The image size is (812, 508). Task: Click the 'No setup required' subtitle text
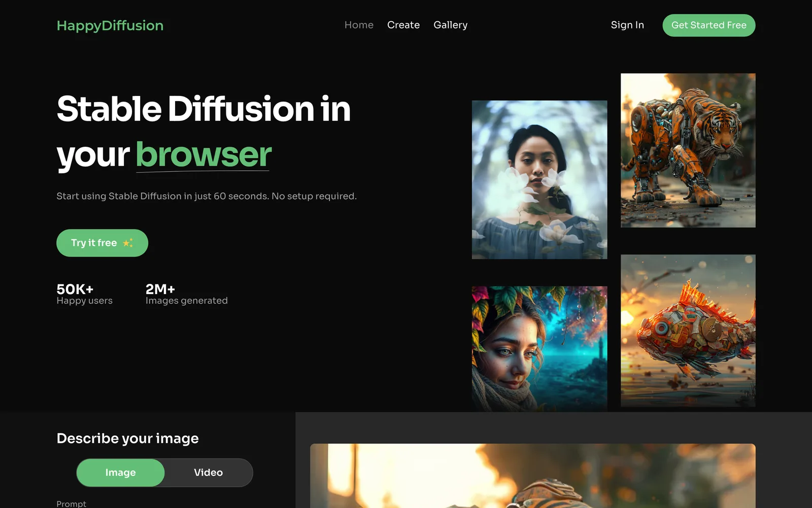tap(314, 196)
